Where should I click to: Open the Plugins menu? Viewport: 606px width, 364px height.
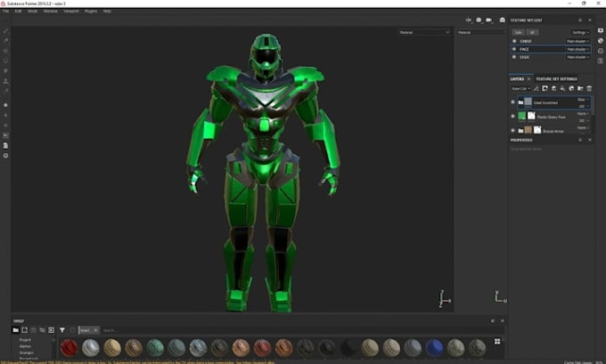91,12
